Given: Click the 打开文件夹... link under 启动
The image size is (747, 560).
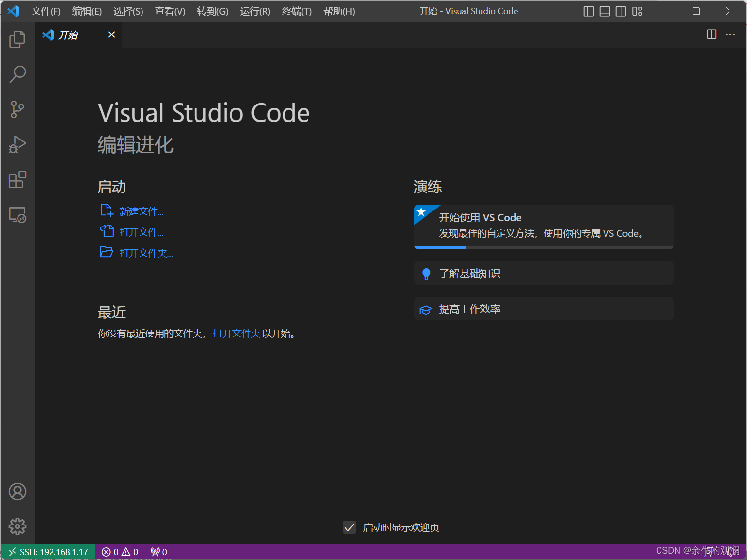Looking at the screenshot, I should point(146,253).
